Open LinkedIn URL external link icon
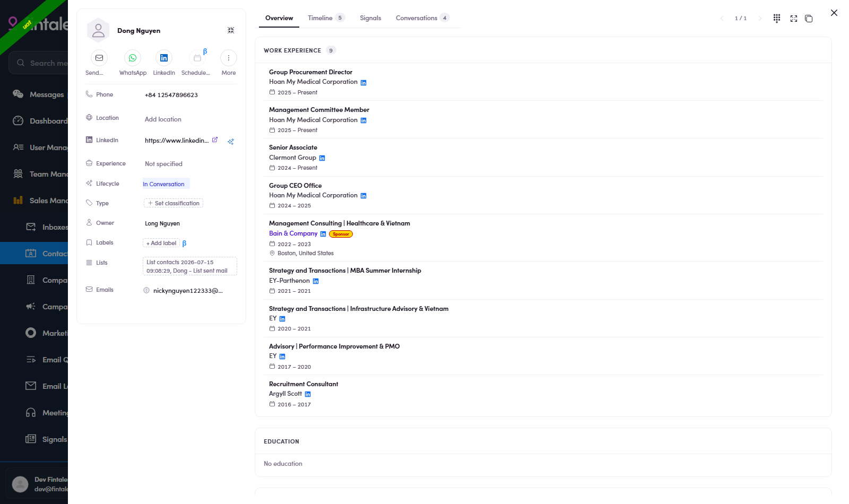 click(x=215, y=140)
